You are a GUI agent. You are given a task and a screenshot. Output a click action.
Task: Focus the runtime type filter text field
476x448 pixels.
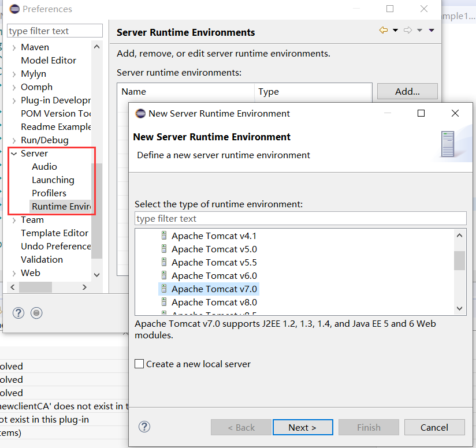coord(300,218)
